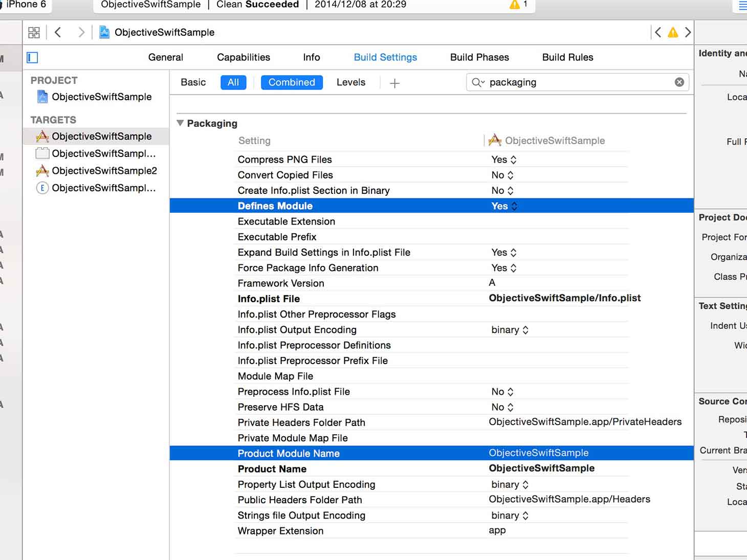Open the Info tab
Viewport: 747px width, 560px height.
[312, 57]
